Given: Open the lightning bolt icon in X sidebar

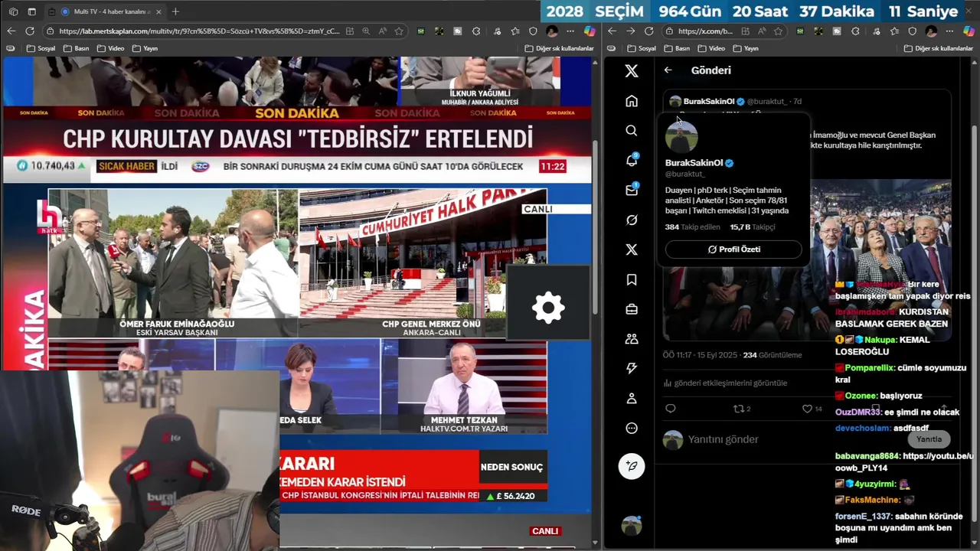Looking at the screenshot, I should (632, 368).
